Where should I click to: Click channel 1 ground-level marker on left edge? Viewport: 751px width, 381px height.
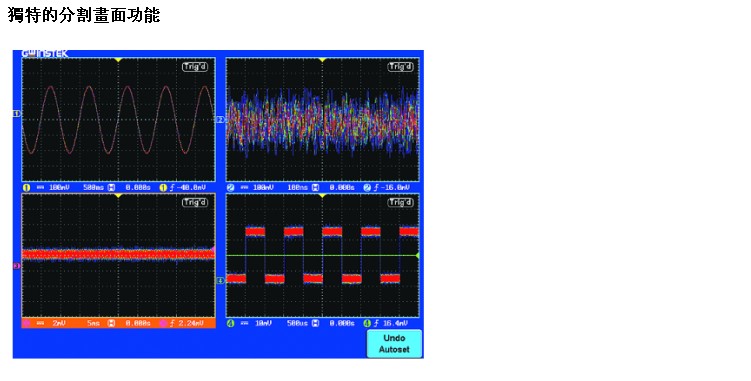(x=16, y=114)
